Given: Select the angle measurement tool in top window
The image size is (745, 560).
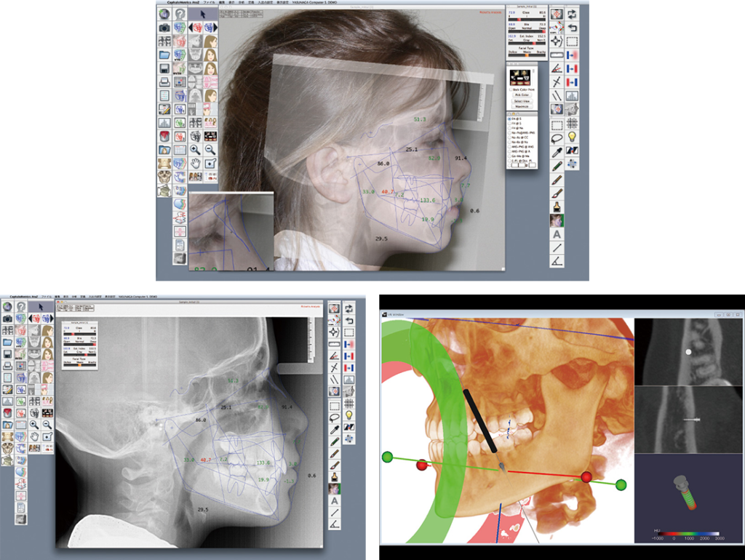Looking at the screenshot, I should click(x=557, y=261).
